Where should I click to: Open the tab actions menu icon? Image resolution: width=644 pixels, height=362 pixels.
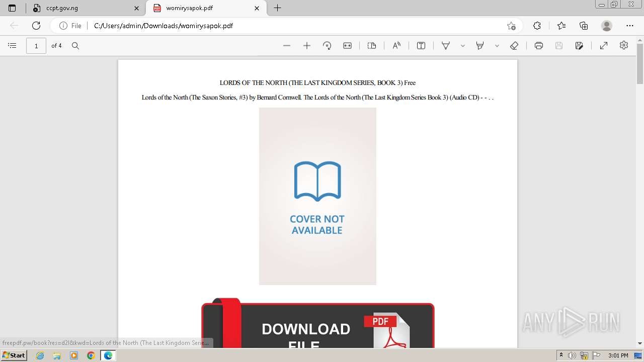(x=12, y=8)
